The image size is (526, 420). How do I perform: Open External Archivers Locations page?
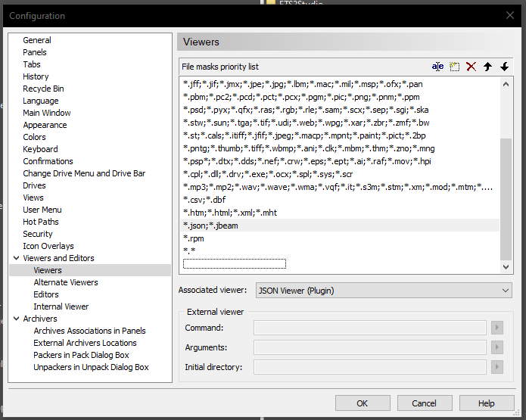[x=85, y=343]
